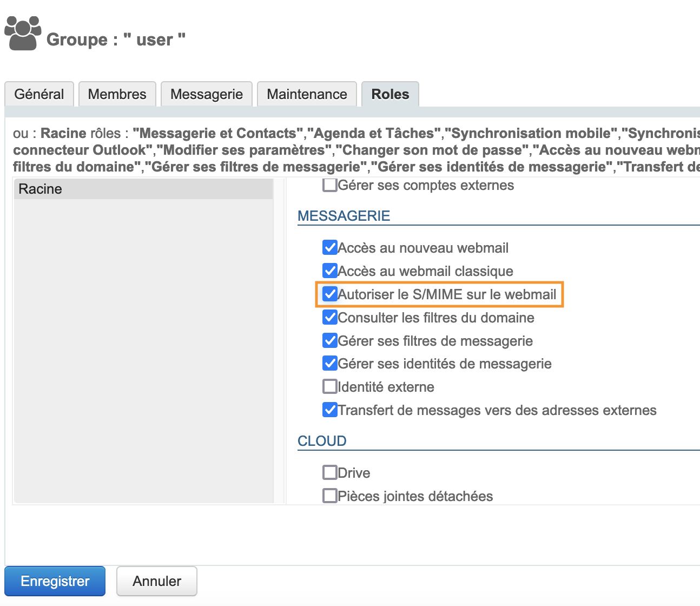Disable Accès au webmail classique
Screen dimensions: 700x606
(329, 271)
